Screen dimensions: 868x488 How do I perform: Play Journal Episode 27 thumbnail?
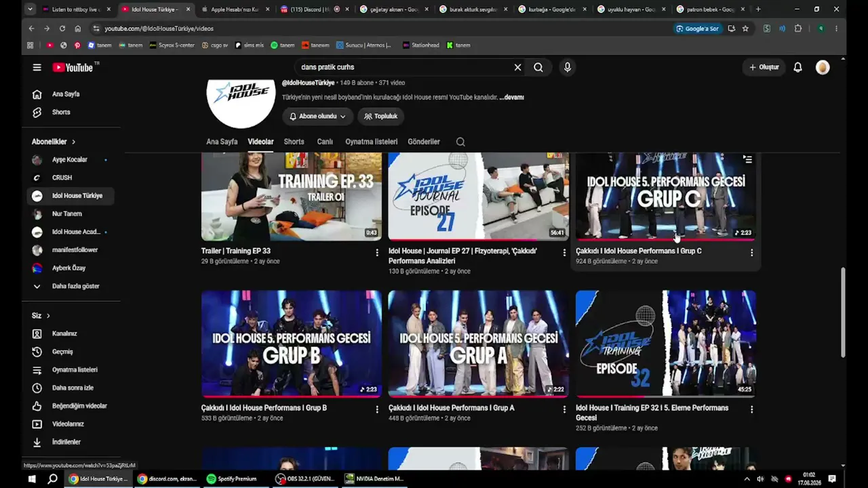click(479, 197)
